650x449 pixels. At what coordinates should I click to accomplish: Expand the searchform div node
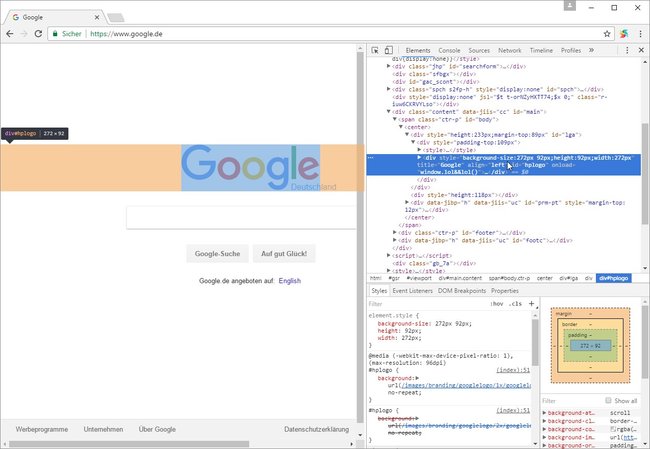click(x=388, y=66)
